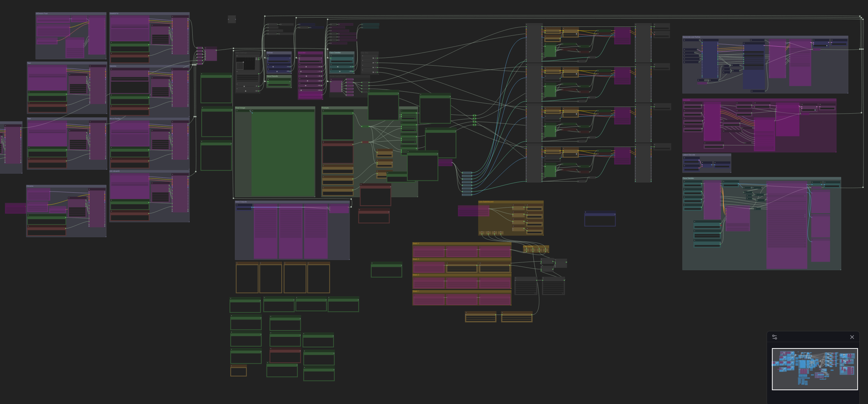Select the Chroma group header

[x=30, y=186]
